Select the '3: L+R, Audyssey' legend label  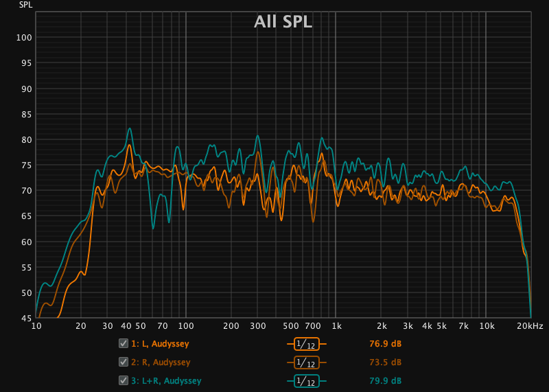tap(166, 380)
